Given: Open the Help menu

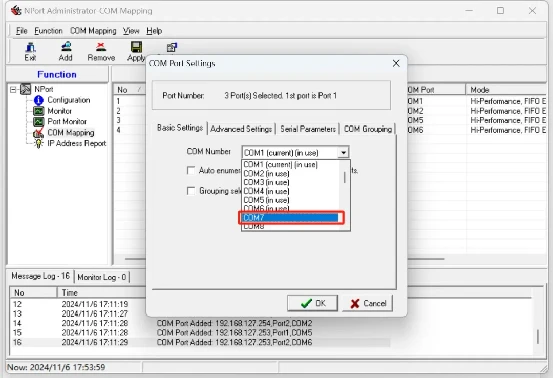Looking at the screenshot, I should pos(154,31).
